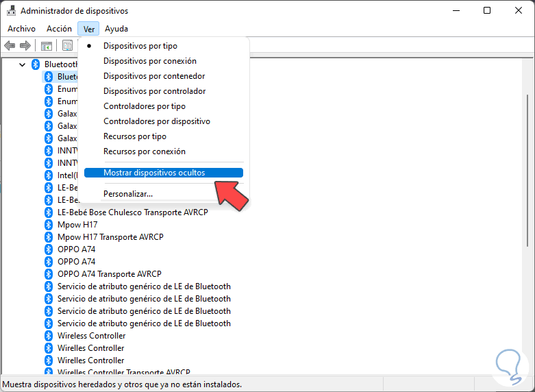
Task: Collapse the Bluetooth category chevron
Action: (x=23, y=64)
